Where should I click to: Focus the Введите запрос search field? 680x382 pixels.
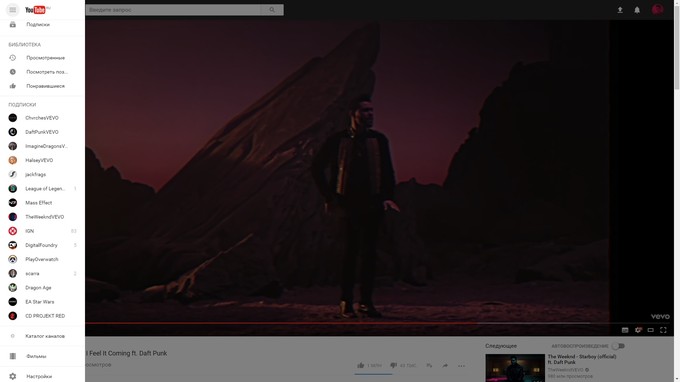point(173,10)
